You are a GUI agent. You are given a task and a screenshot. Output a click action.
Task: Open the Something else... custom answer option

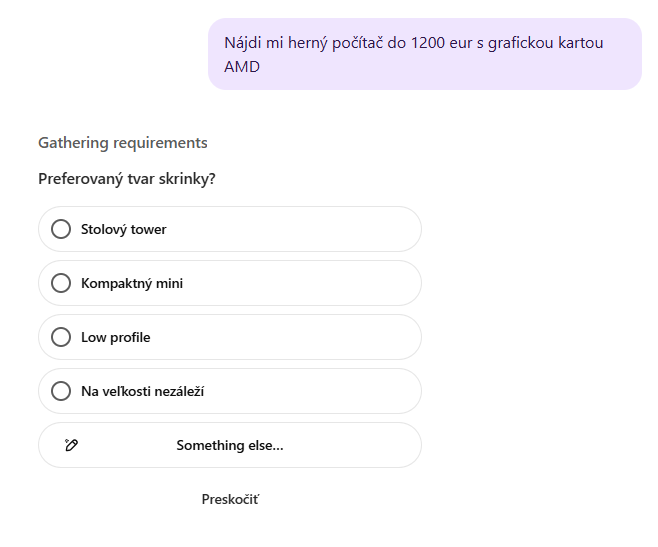(230, 445)
